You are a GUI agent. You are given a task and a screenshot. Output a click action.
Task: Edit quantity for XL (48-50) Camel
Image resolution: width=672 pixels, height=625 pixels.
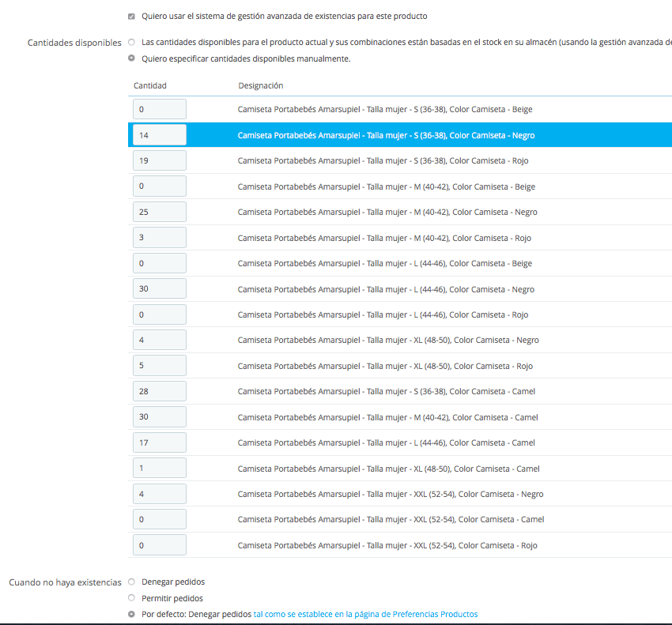click(x=160, y=469)
